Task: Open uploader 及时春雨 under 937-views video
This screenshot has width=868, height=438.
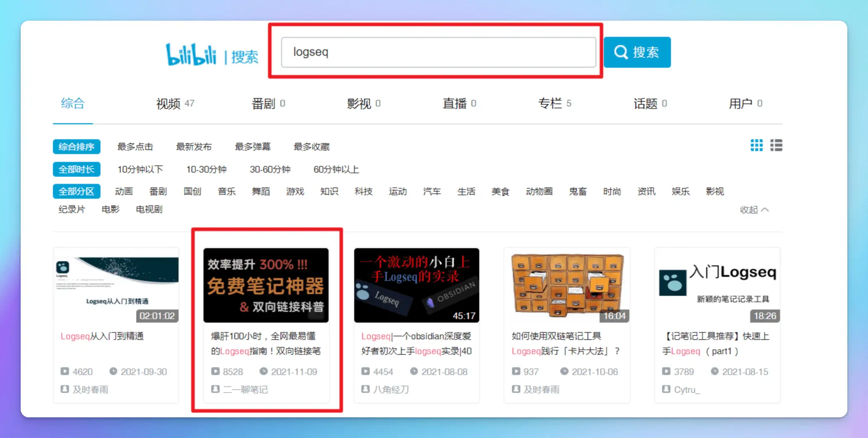Action: coord(541,390)
